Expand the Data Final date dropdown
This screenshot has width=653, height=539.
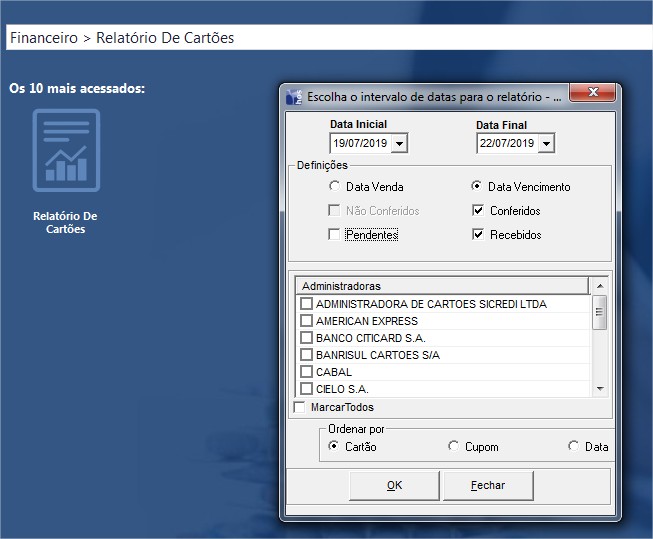tap(546, 144)
